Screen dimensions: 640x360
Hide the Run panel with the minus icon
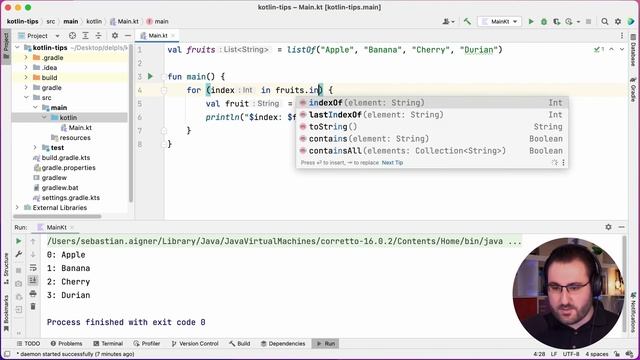622,227
